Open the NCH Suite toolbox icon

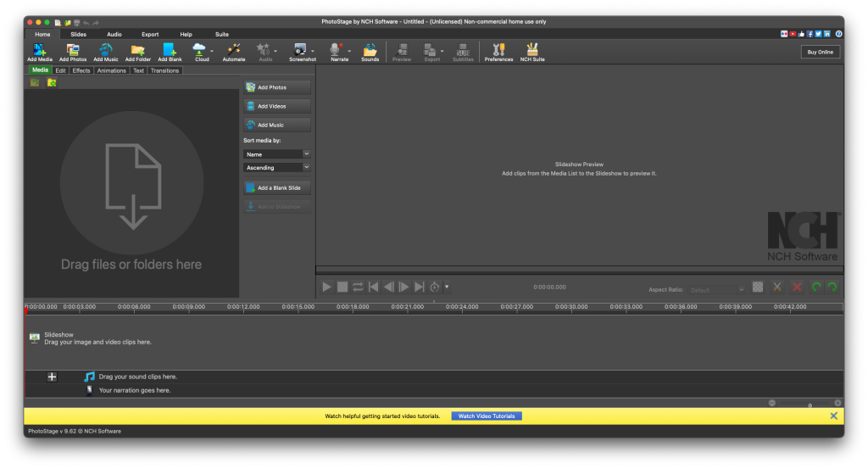pyautogui.click(x=532, y=52)
